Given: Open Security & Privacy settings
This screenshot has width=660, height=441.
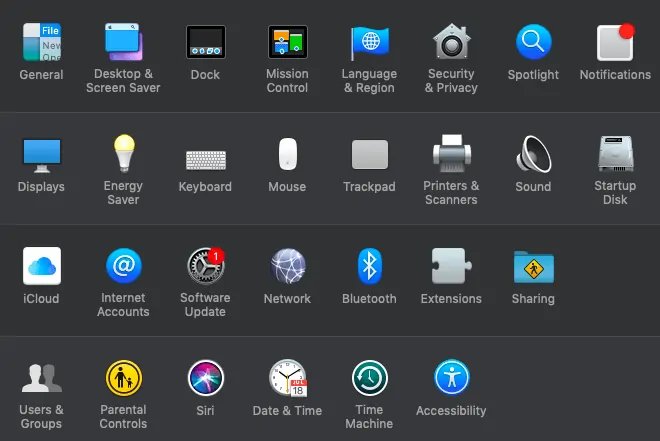Looking at the screenshot, I should pyautogui.click(x=451, y=41).
